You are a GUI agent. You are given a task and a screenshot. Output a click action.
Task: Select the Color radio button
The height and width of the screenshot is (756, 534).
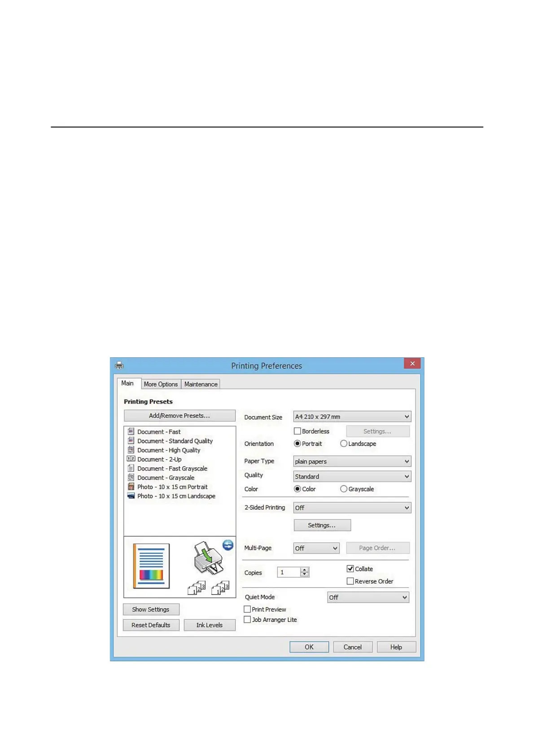(297, 489)
